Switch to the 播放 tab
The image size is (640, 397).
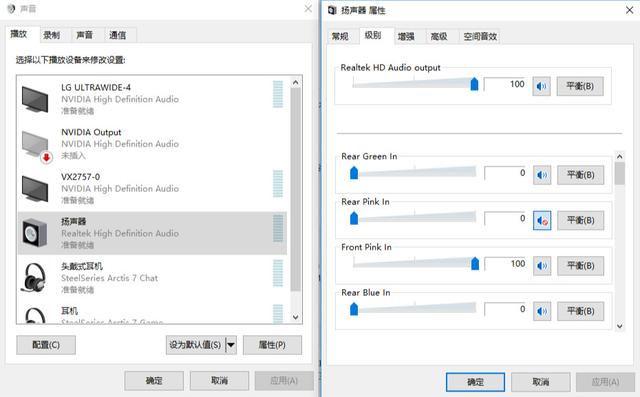click(19, 34)
